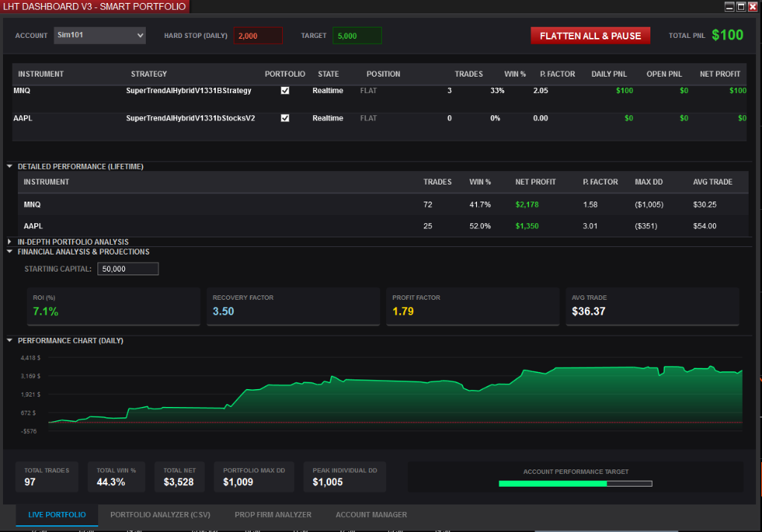
Task: Click Position column header
Action: click(383, 74)
